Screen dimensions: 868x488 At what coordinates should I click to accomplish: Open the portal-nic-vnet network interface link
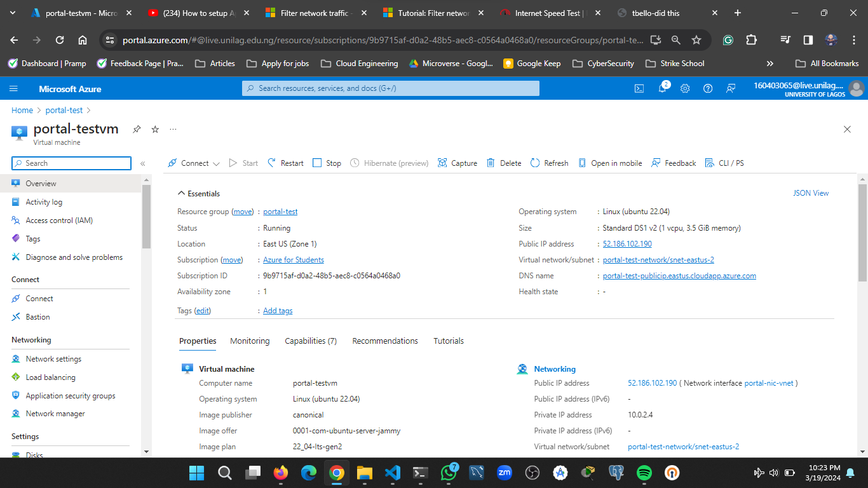click(769, 383)
